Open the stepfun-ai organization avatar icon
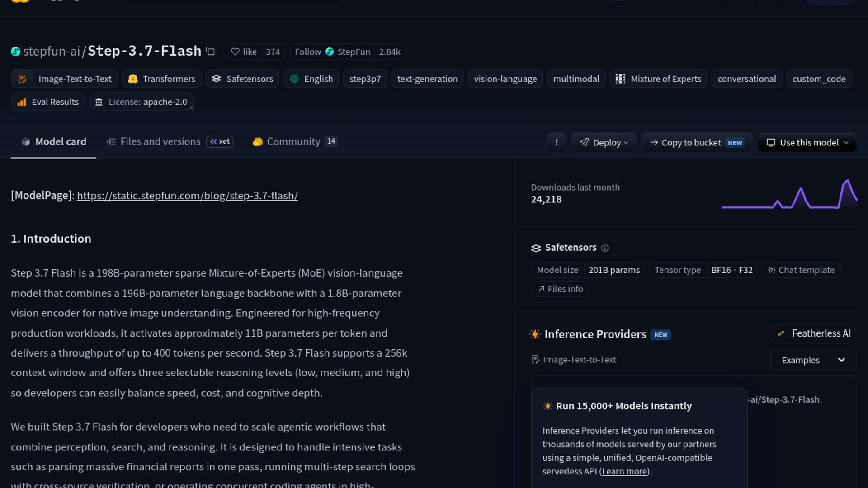This screenshot has width=868, height=488. pyautogui.click(x=15, y=52)
